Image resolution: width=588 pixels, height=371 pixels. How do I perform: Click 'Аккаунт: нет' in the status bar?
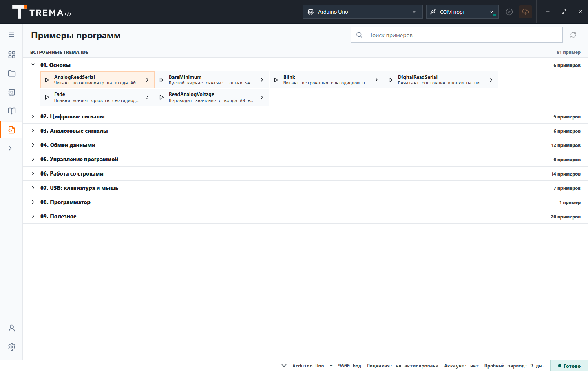tap(461, 366)
